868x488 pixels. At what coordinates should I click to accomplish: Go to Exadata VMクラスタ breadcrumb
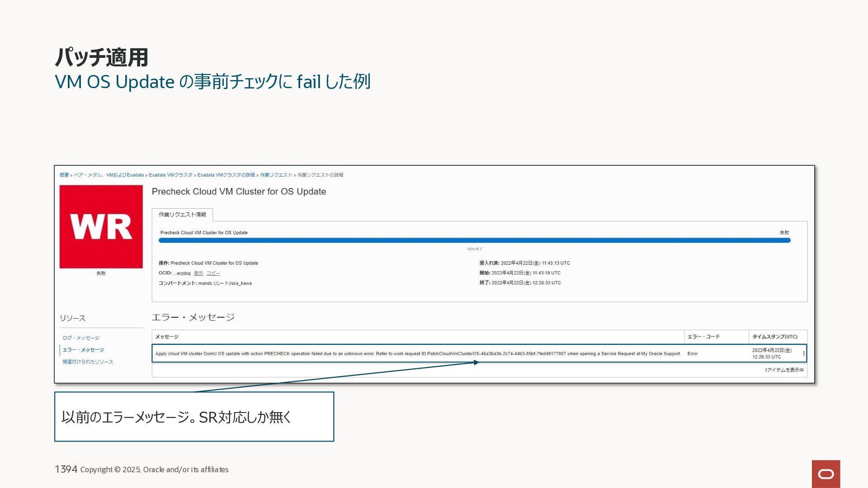(x=170, y=175)
